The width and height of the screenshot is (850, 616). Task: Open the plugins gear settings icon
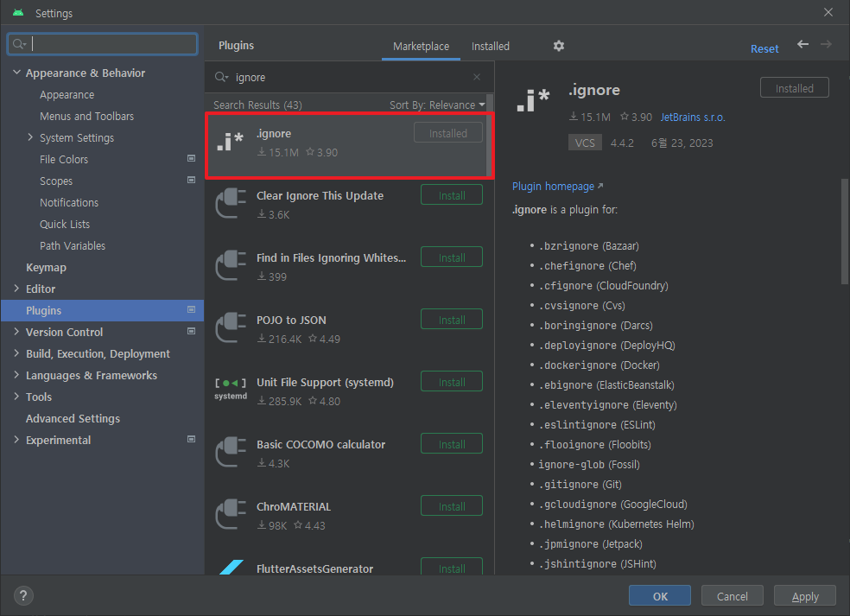[559, 46]
